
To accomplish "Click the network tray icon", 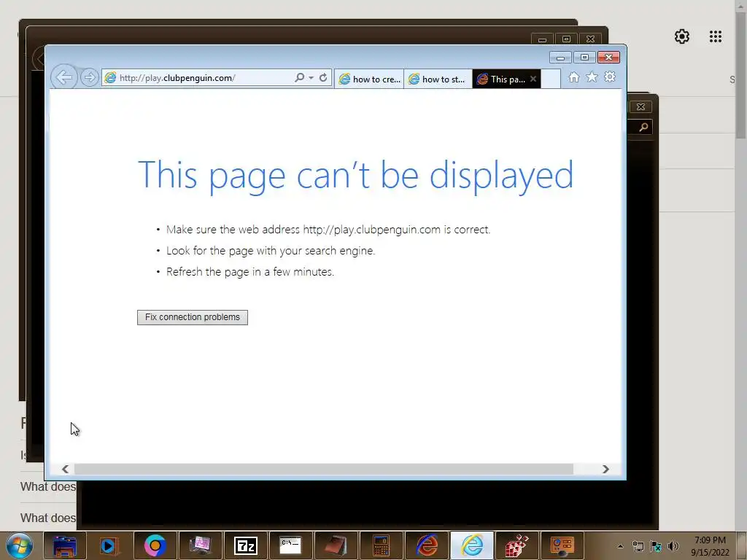I will tap(638, 546).
